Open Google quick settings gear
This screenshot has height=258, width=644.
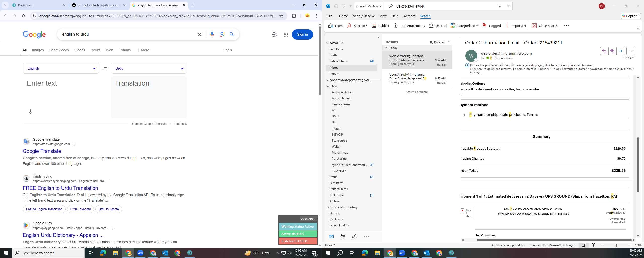click(x=274, y=35)
